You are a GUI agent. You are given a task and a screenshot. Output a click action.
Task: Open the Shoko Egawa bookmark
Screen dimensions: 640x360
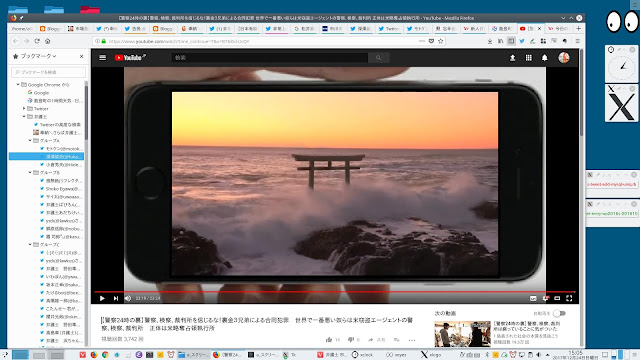click(x=61, y=189)
